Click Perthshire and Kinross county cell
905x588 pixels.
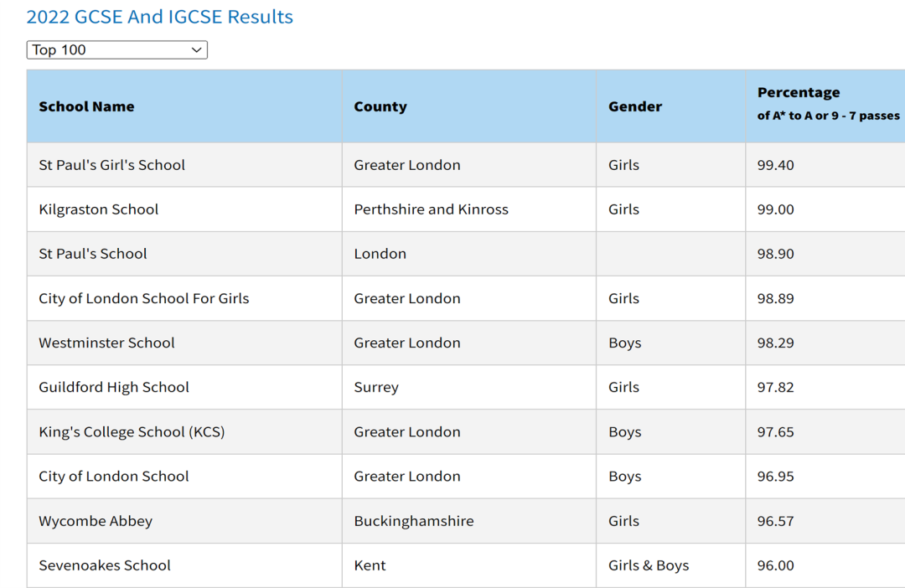(x=432, y=209)
